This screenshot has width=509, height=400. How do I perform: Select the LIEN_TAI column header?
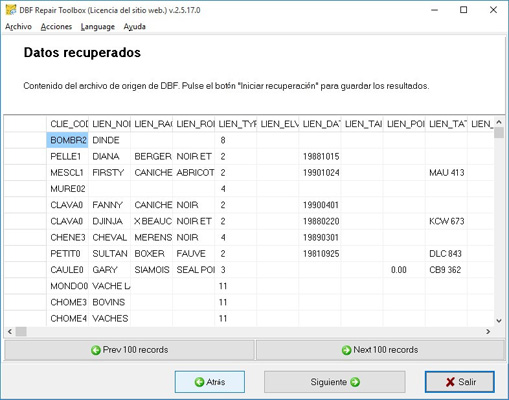click(362, 124)
